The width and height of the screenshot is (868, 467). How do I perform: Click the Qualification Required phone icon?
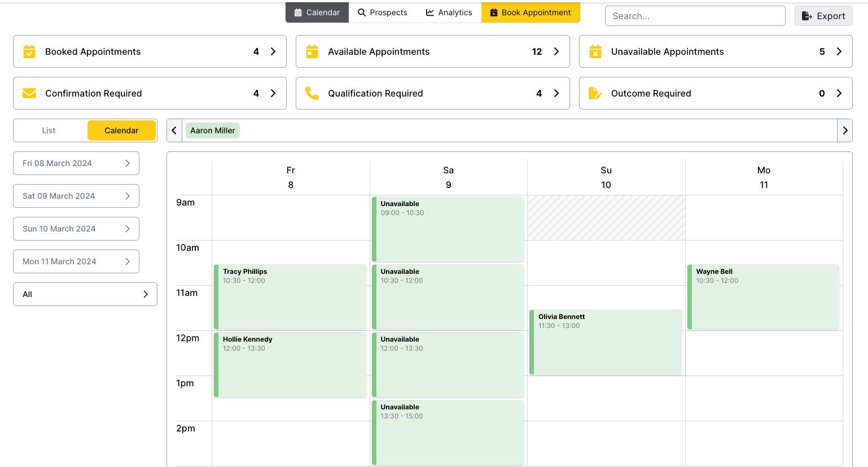click(312, 93)
